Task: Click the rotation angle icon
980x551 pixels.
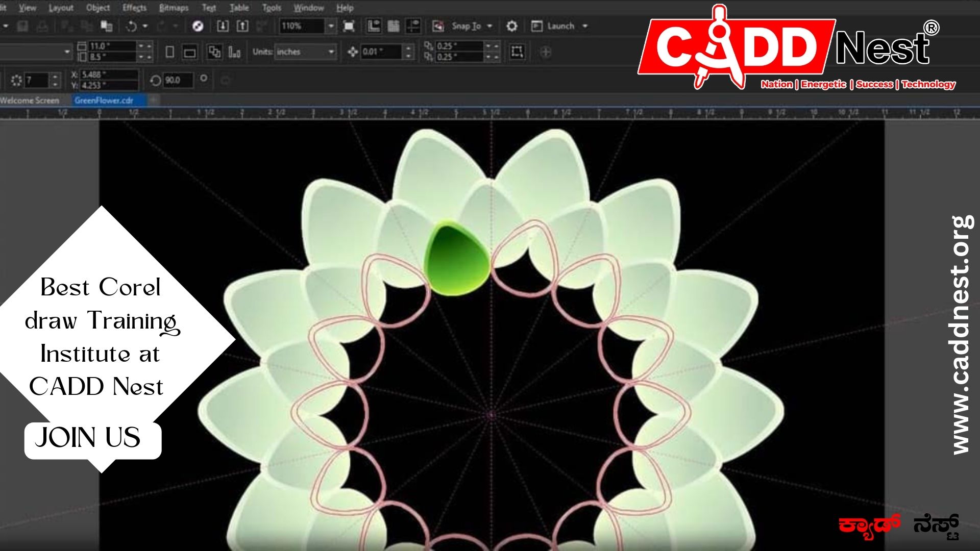Action: point(156,80)
